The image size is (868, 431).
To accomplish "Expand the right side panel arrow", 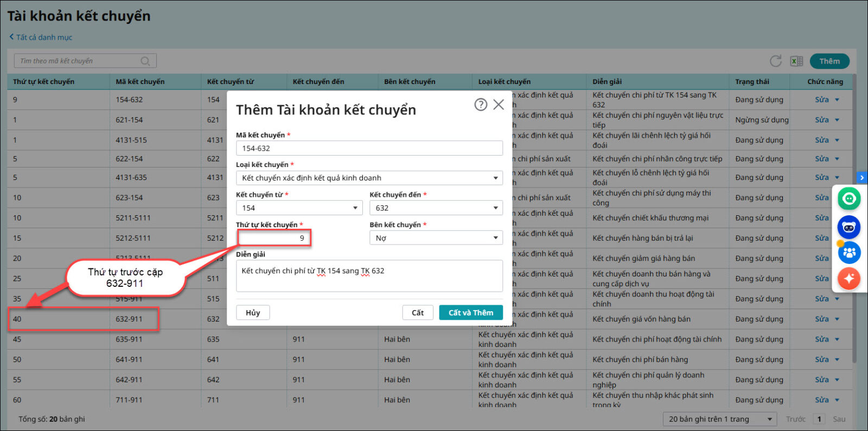I will pyautogui.click(x=861, y=177).
